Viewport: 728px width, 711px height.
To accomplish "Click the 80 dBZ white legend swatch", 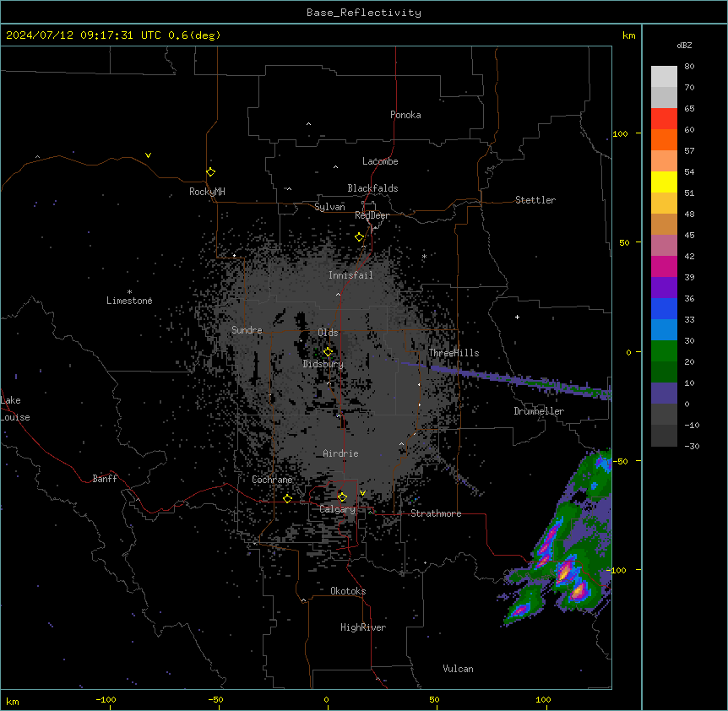I will (x=664, y=76).
